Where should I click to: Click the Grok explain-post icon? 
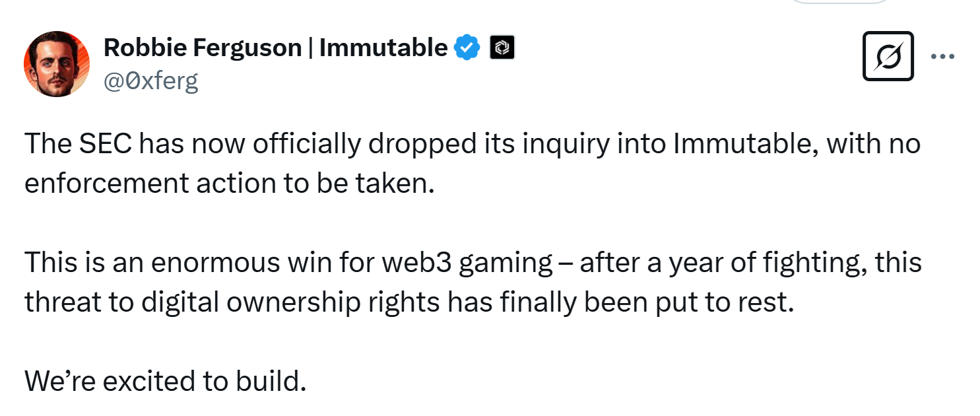(x=888, y=56)
